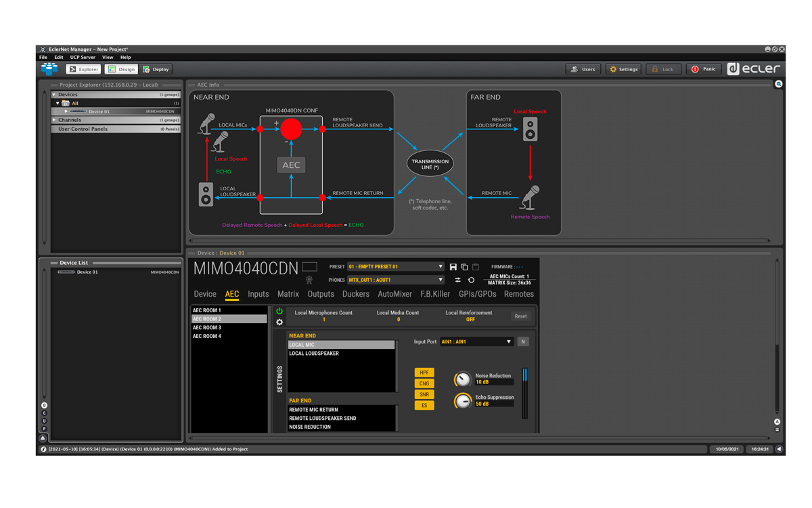Screen dimensions: 812x508
Task: Open the Settings button in top toolbar
Action: pyautogui.click(x=623, y=69)
